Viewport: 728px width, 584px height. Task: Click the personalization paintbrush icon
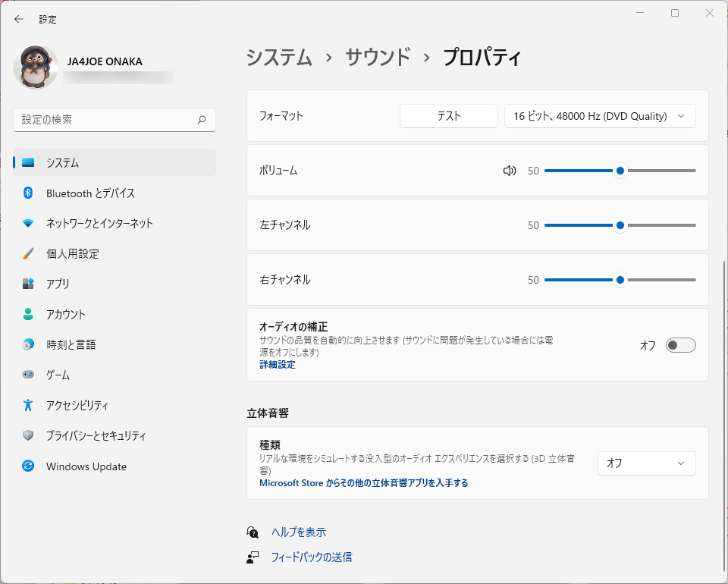click(28, 254)
